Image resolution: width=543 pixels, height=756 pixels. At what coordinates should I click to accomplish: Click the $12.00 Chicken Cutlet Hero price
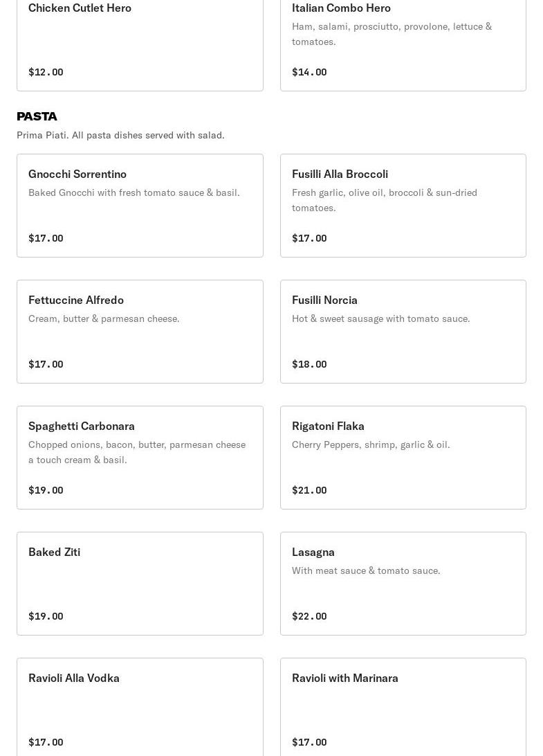(46, 72)
